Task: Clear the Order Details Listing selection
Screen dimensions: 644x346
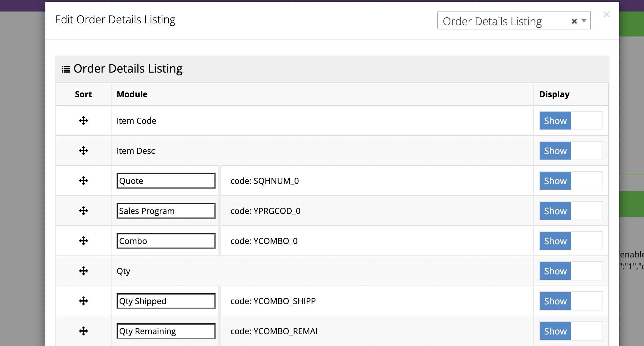Action: coord(574,21)
